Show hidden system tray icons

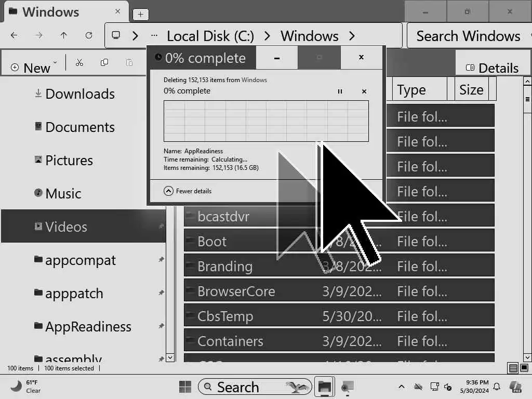point(402,387)
